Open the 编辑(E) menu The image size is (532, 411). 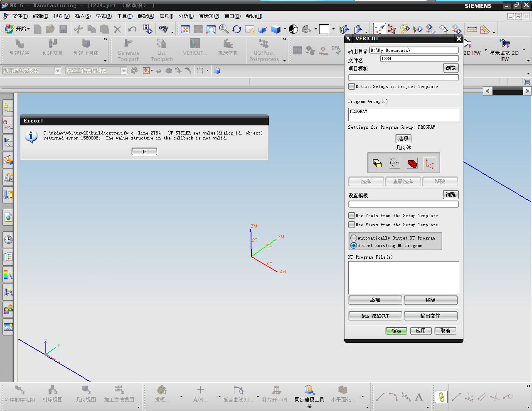[41, 16]
